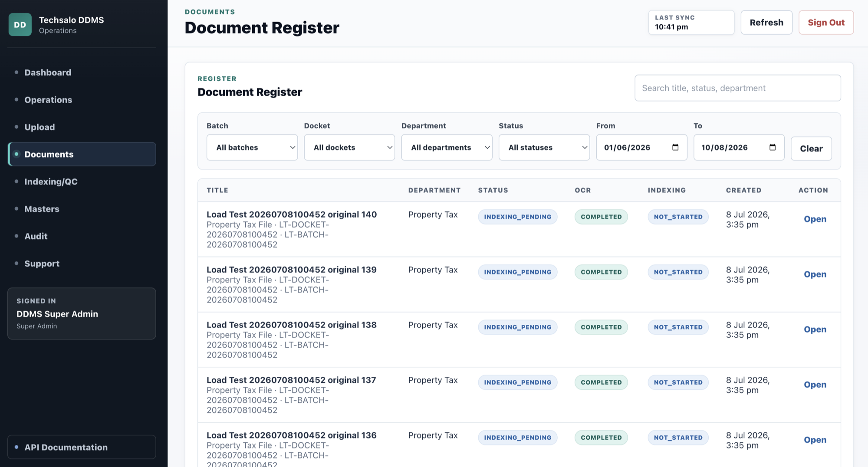The image size is (868, 467).
Task: Click title 'Load Test 20260708100452 original 136'
Action: 292,435
